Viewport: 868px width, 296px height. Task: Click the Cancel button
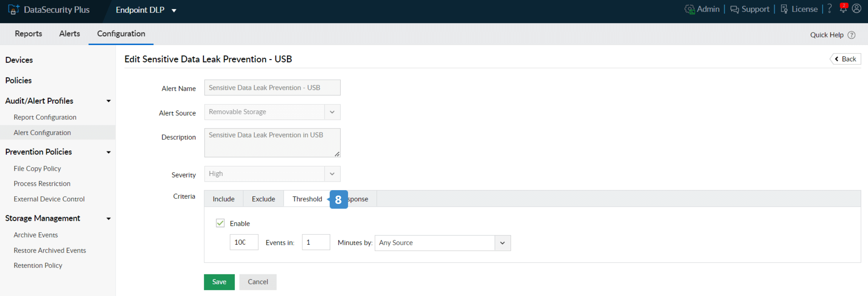258,282
